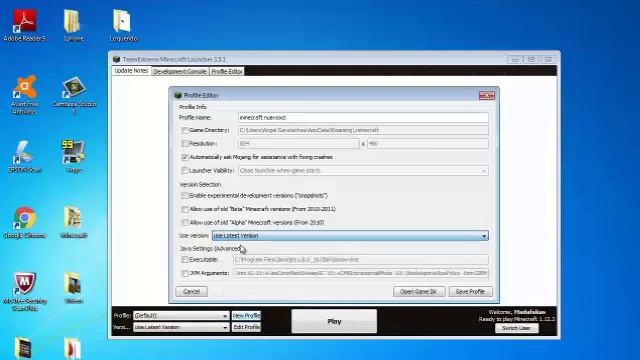Viewport: 640px width, 360px height.
Task: Allow use of old Alpha Minecraft versions
Action: (x=184, y=222)
